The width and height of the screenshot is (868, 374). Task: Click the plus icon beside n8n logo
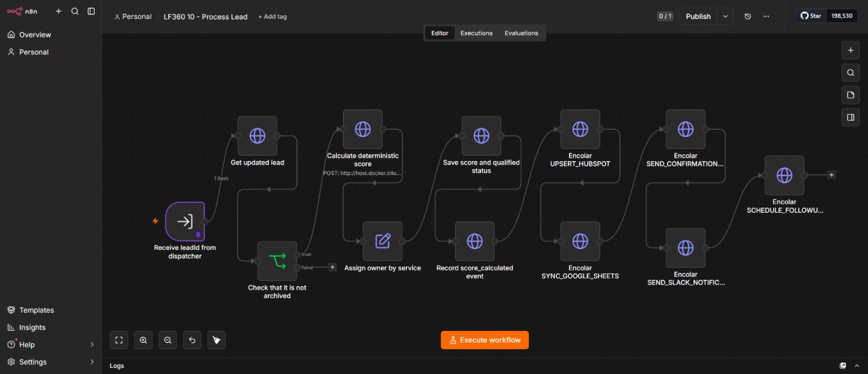[x=59, y=11]
